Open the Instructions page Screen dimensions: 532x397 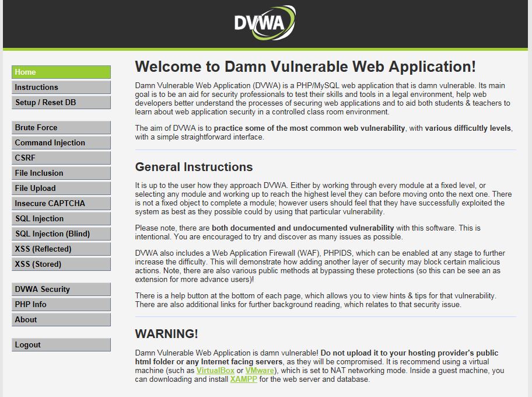(x=61, y=87)
